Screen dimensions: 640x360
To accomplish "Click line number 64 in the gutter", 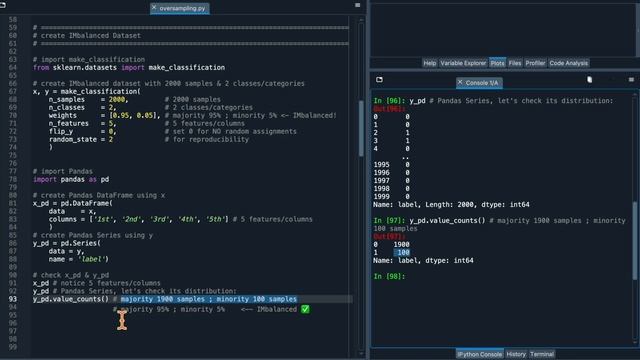I will click(13, 67).
